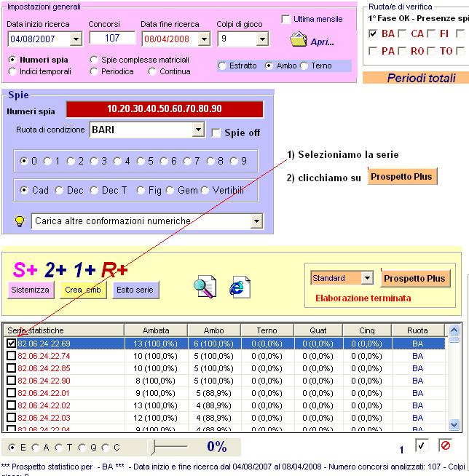Screen dimensions: 469x476
Task: Uncheck the BA wheel checkbox
Action: click(x=373, y=33)
